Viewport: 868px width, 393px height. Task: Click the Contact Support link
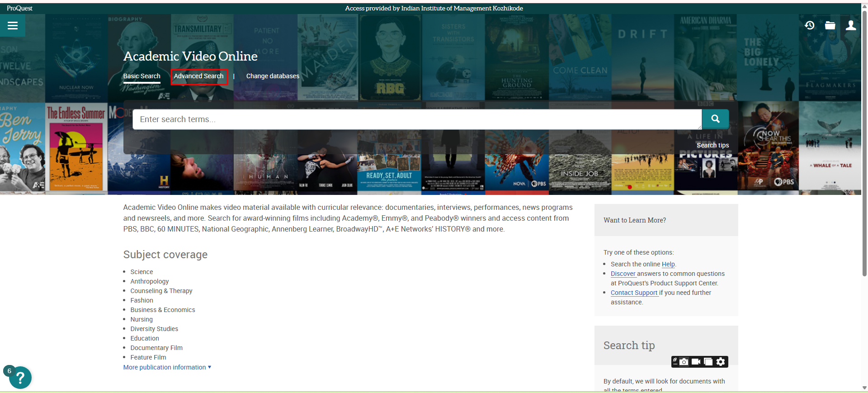coord(634,293)
